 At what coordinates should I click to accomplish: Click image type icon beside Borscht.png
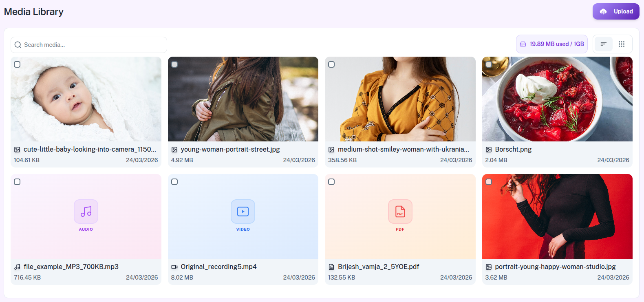(489, 150)
